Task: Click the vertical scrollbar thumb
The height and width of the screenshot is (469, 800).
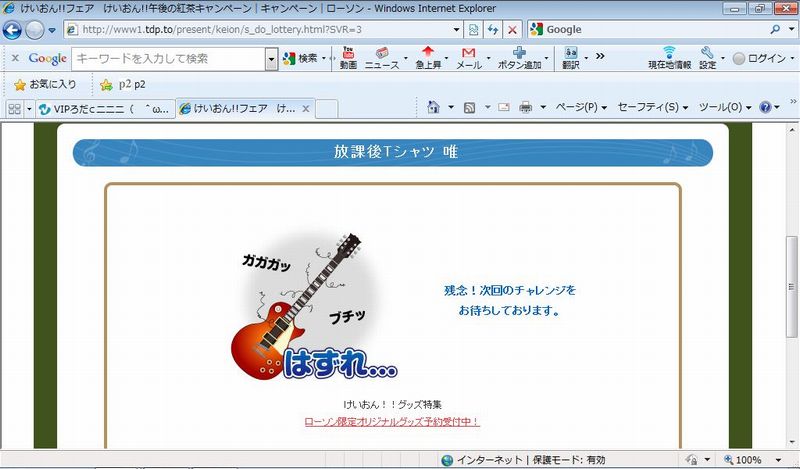Action: pyautogui.click(x=791, y=286)
